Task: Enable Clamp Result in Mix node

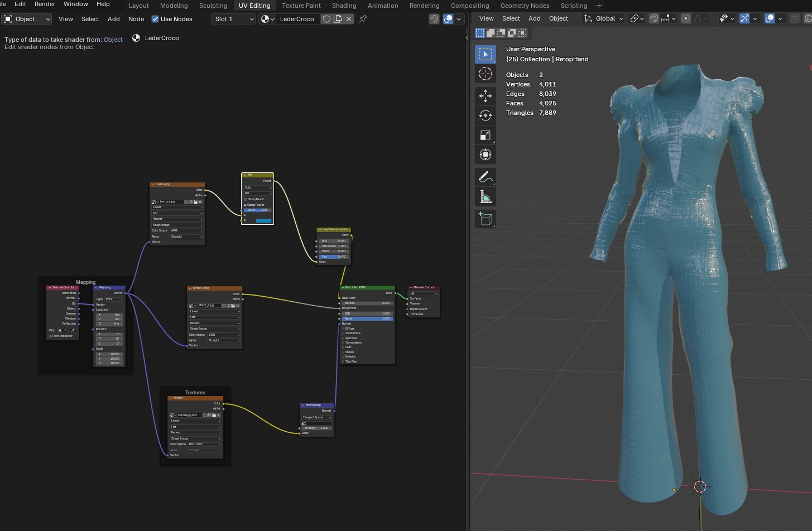Action: point(245,199)
